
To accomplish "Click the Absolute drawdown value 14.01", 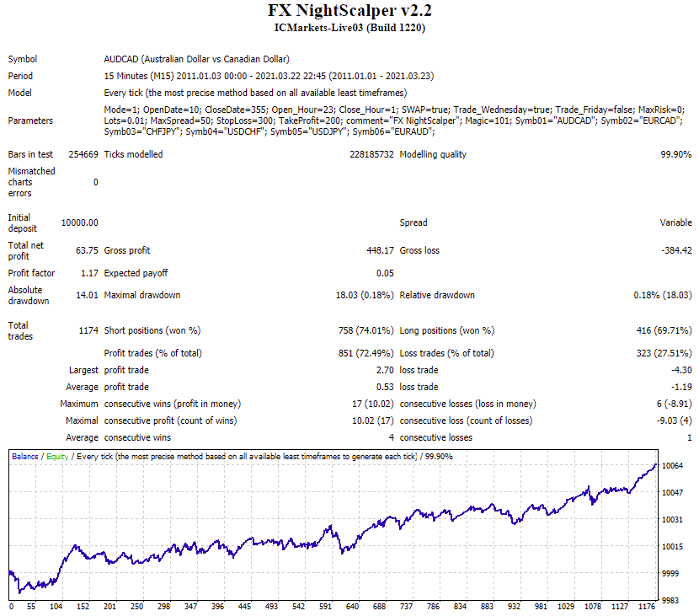I will coord(87,295).
